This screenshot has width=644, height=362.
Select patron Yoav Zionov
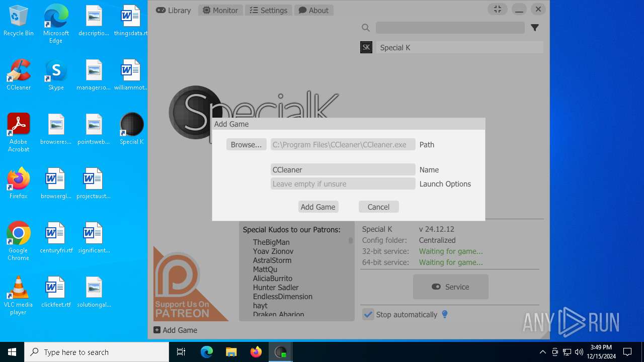[273, 251]
